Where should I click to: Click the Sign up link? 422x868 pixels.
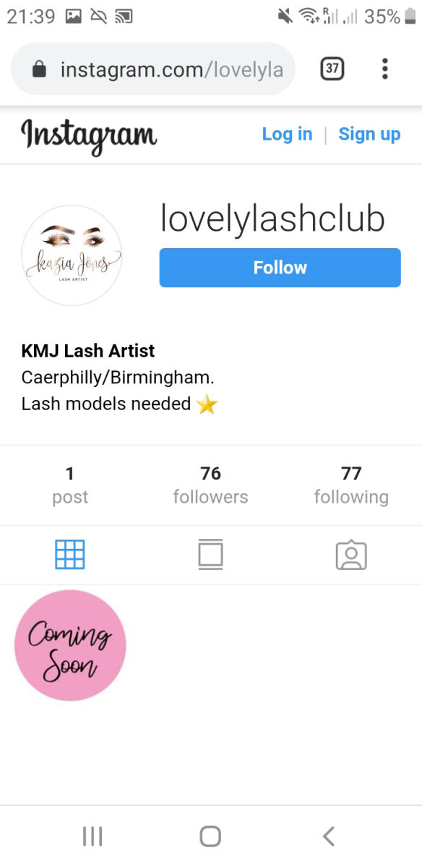pyautogui.click(x=369, y=135)
